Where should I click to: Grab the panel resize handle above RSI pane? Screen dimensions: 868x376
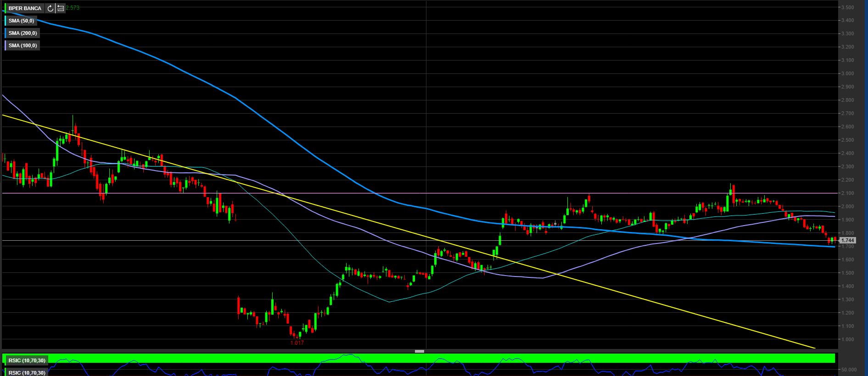[420, 351]
